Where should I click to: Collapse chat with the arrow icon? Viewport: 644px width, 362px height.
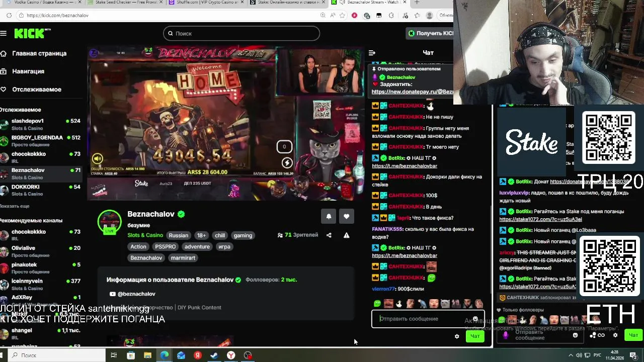coord(372,53)
